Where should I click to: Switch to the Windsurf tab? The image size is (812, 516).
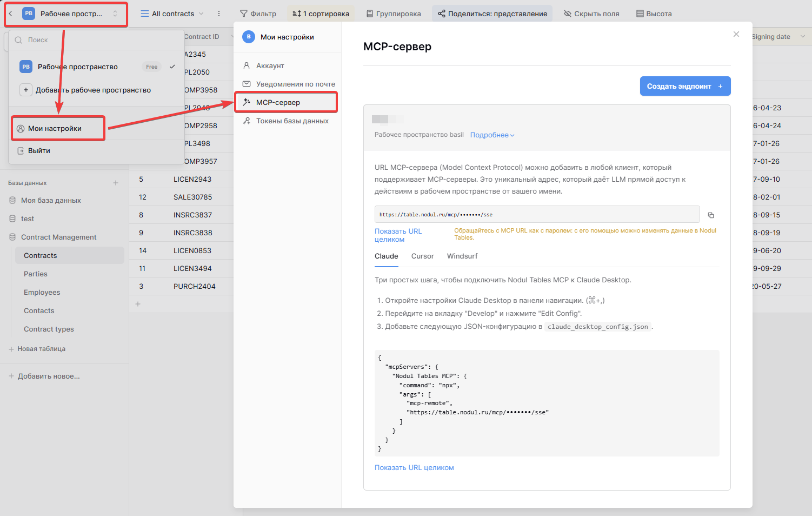tap(462, 256)
